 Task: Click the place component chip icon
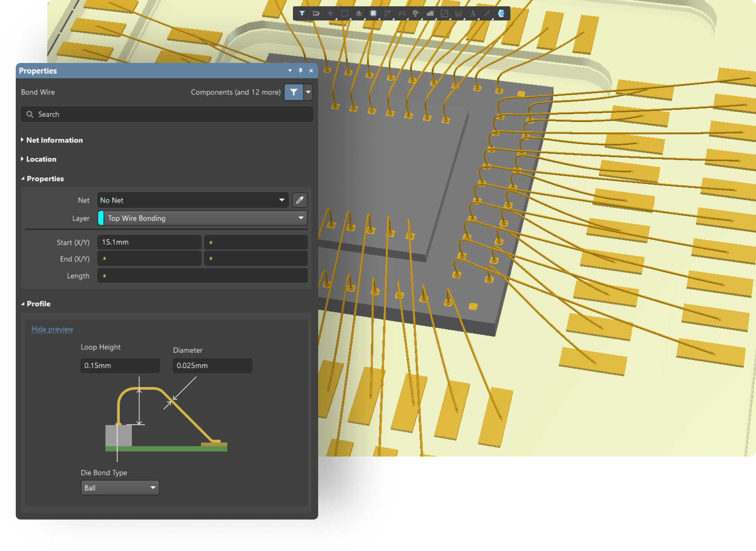click(x=373, y=13)
